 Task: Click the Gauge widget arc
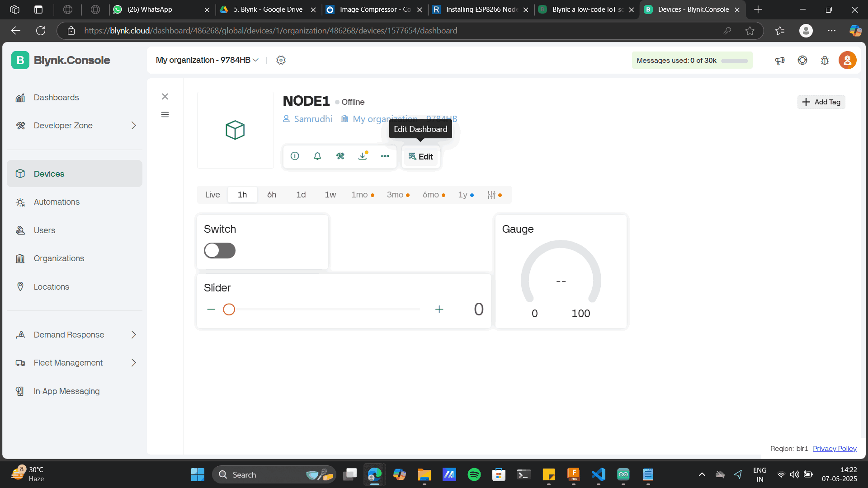[561, 271]
